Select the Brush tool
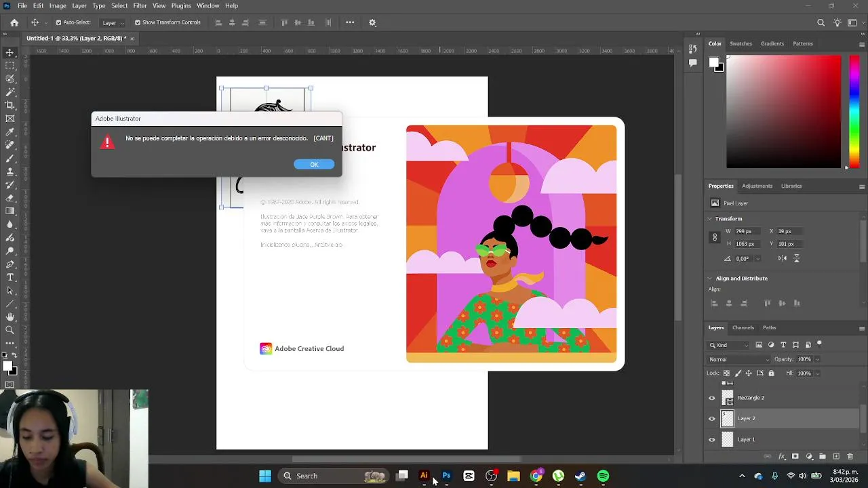 (9, 158)
